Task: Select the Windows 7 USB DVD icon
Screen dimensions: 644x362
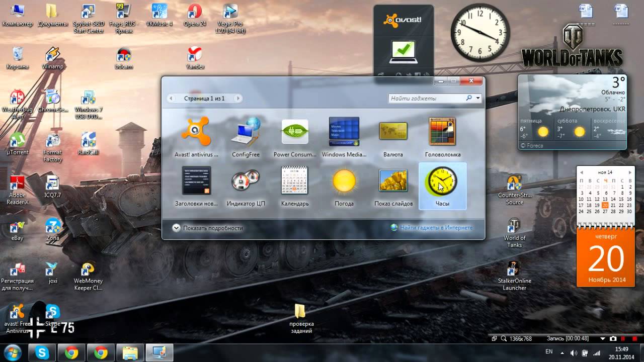Action: tap(89, 104)
